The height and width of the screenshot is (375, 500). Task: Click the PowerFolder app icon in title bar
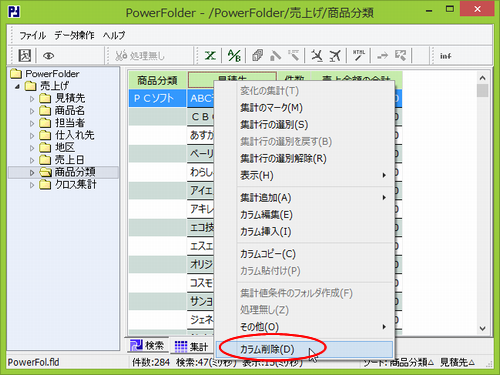coord(14,12)
